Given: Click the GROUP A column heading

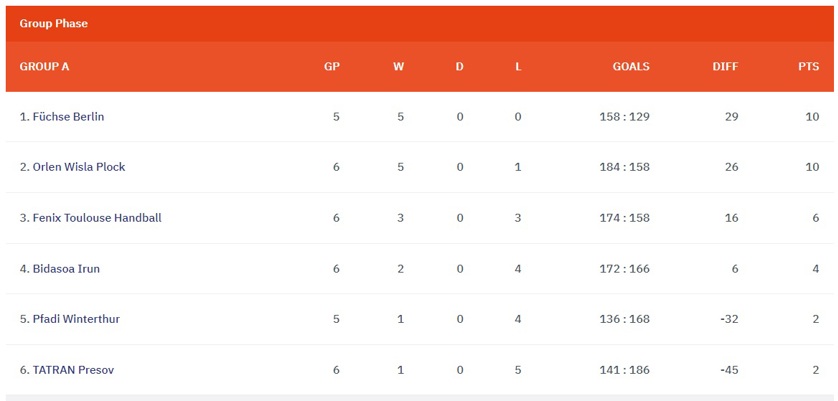Looking at the screenshot, I should pos(44,67).
